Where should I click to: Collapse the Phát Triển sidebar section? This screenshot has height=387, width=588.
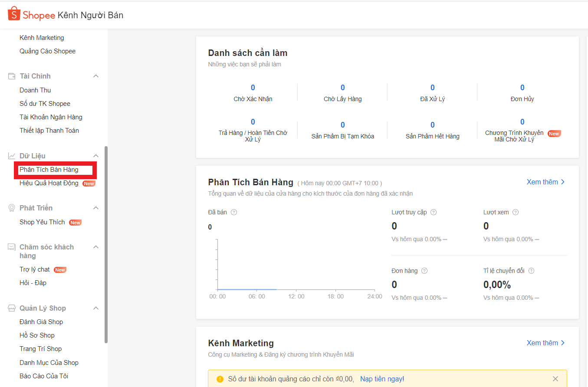coord(96,208)
